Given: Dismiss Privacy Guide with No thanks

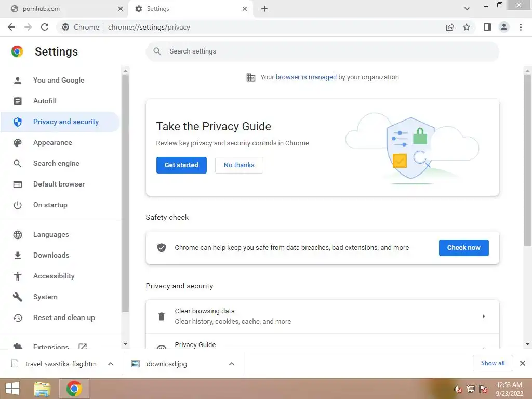Looking at the screenshot, I should click(x=239, y=165).
